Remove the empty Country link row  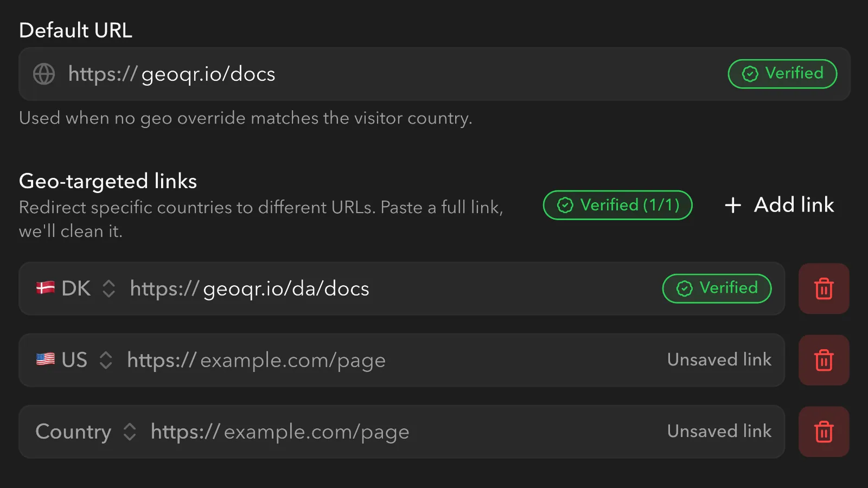(824, 432)
